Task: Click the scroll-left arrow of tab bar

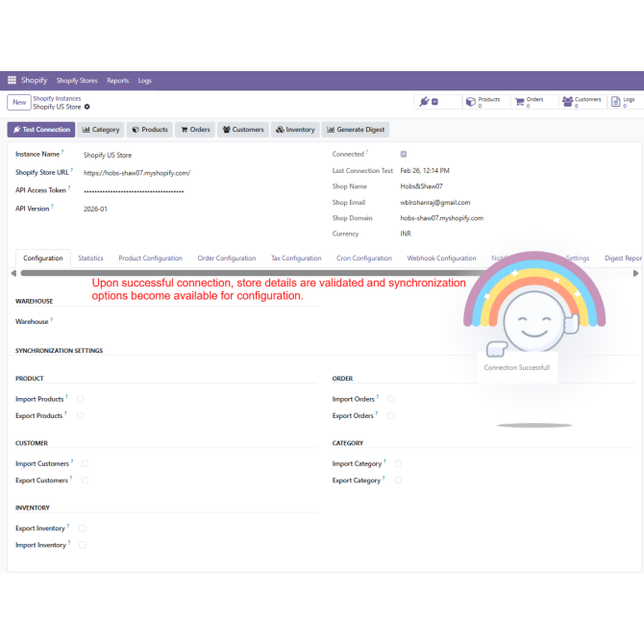Action: (13, 273)
